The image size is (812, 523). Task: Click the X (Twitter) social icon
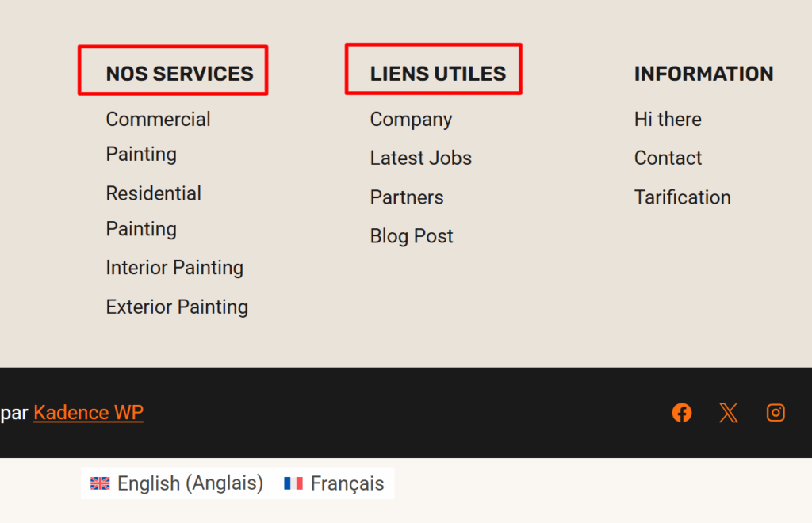click(728, 412)
